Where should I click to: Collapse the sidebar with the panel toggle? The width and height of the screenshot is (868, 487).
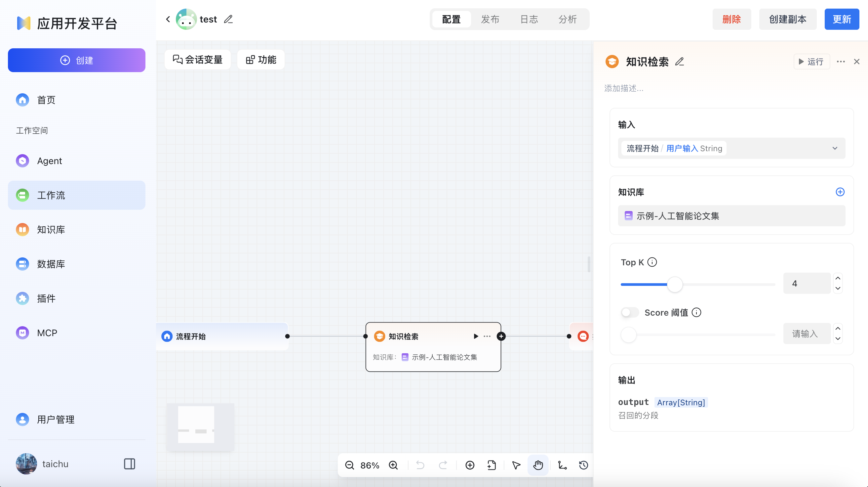point(129,464)
